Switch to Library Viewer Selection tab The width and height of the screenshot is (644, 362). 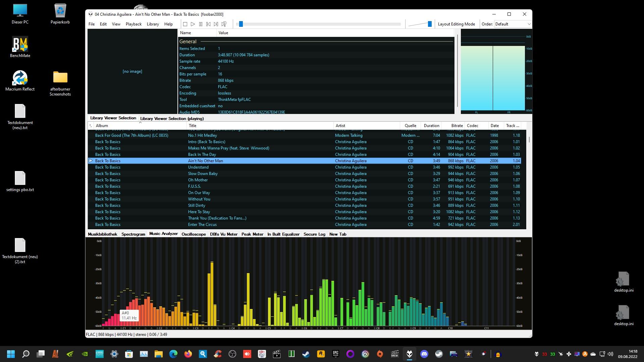click(113, 118)
